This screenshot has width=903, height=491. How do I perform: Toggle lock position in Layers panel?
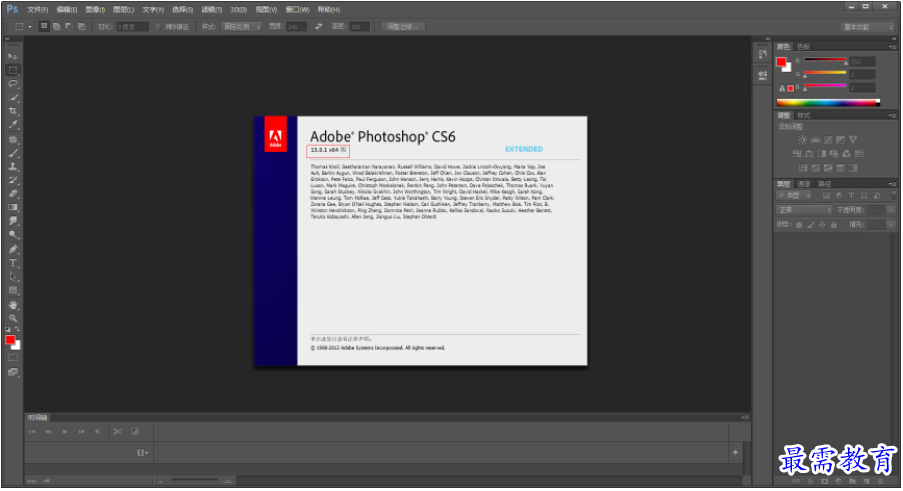click(822, 225)
